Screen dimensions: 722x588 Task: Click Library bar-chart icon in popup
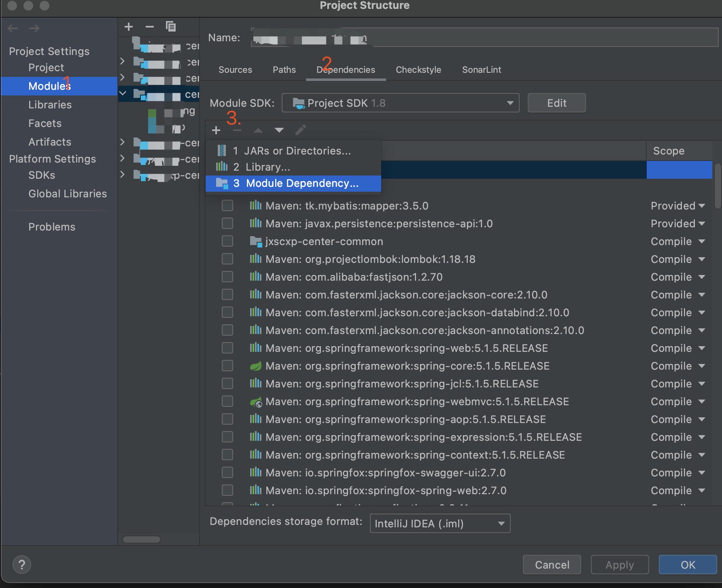(x=222, y=167)
